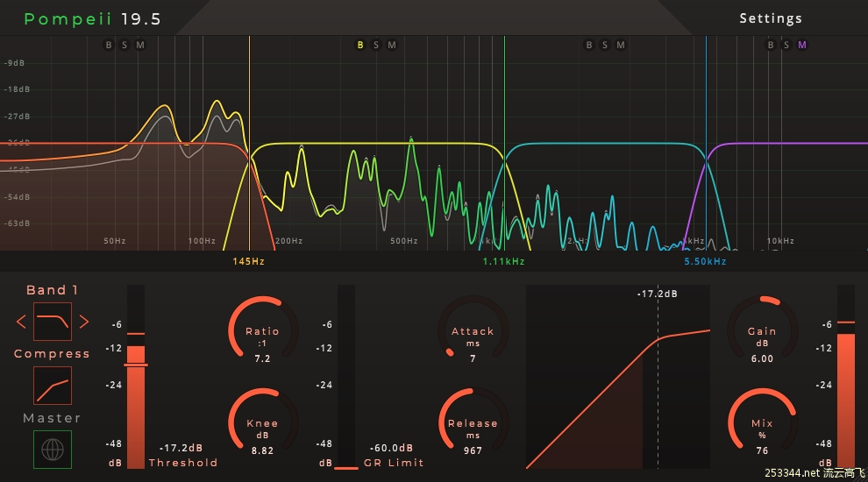
Task: Open the Compress curve mode icon
Action: pyautogui.click(x=53, y=386)
